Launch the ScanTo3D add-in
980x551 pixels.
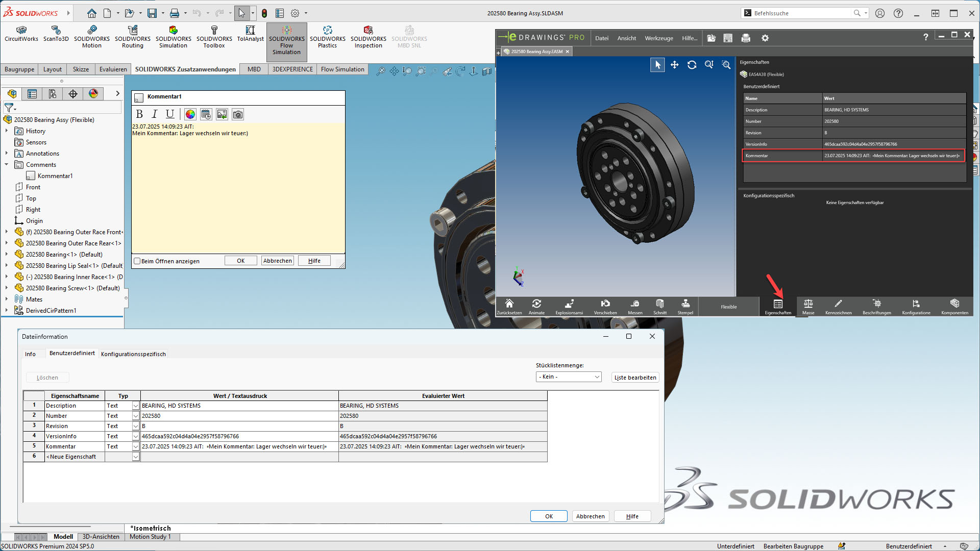pyautogui.click(x=56, y=34)
